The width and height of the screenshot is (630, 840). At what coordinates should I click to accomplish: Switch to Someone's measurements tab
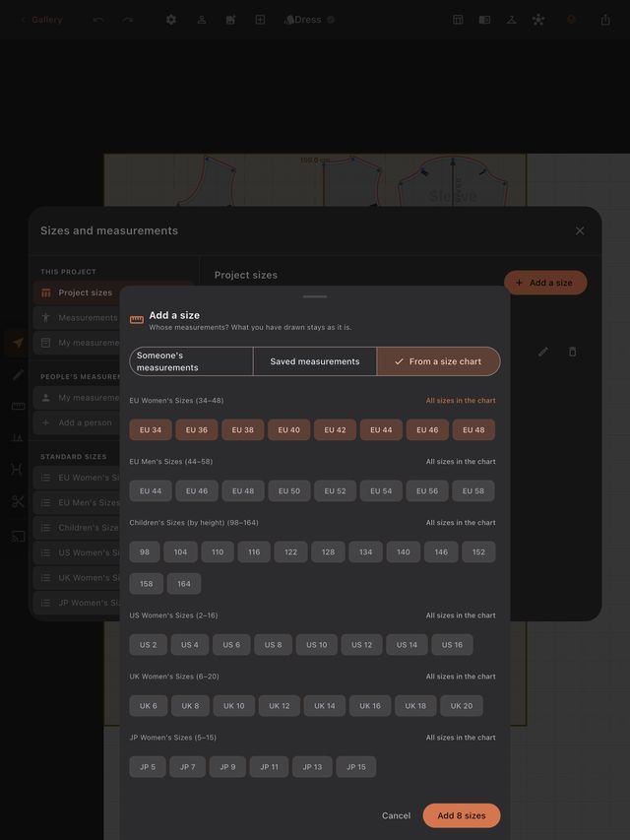click(191, 361)
